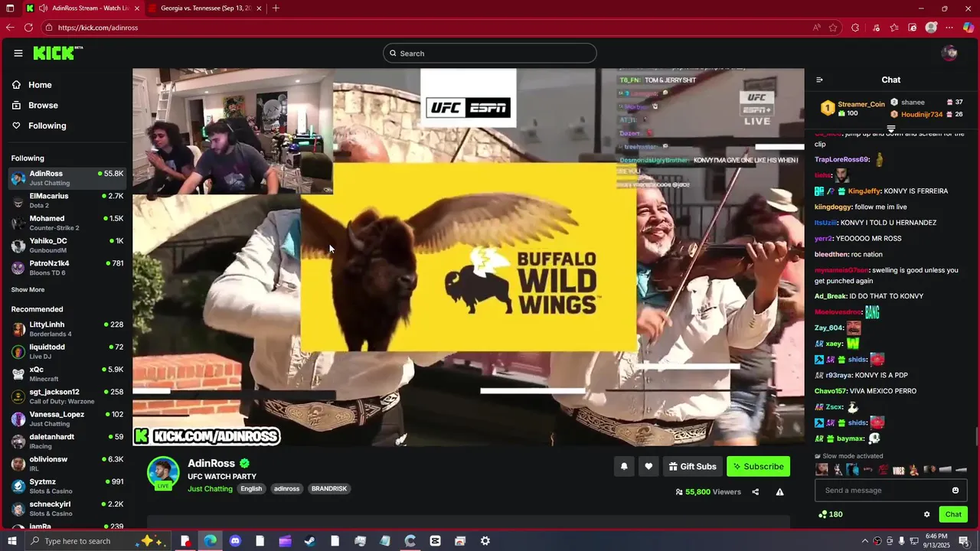This screenshot has width=980, height=551.
Task: Open Edge Settings and more menu
Action: coord(950,28)
